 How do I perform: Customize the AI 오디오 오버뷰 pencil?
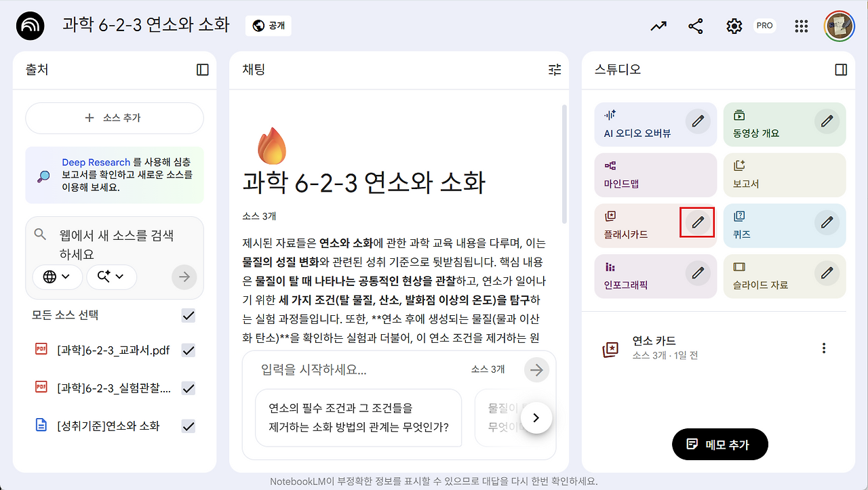[x=698, y=121]
